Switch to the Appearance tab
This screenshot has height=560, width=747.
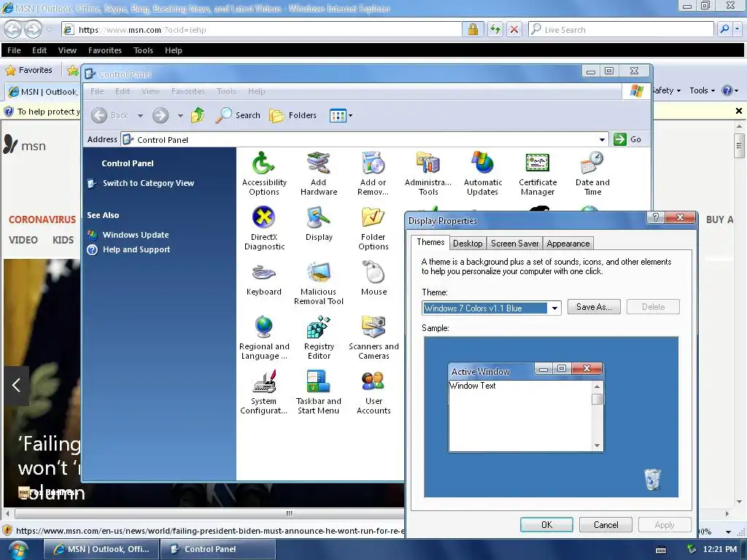[568, 244]
